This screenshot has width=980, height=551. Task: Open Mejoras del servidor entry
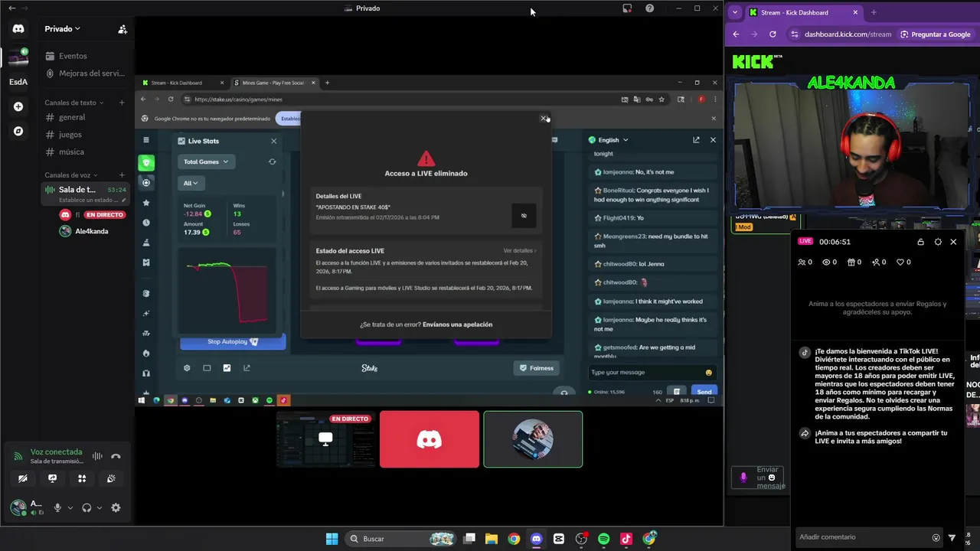point(84,73)
